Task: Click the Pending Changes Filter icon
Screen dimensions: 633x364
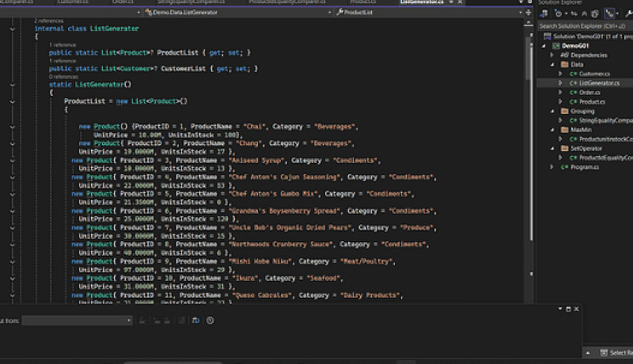Action: tap(559, 13)
